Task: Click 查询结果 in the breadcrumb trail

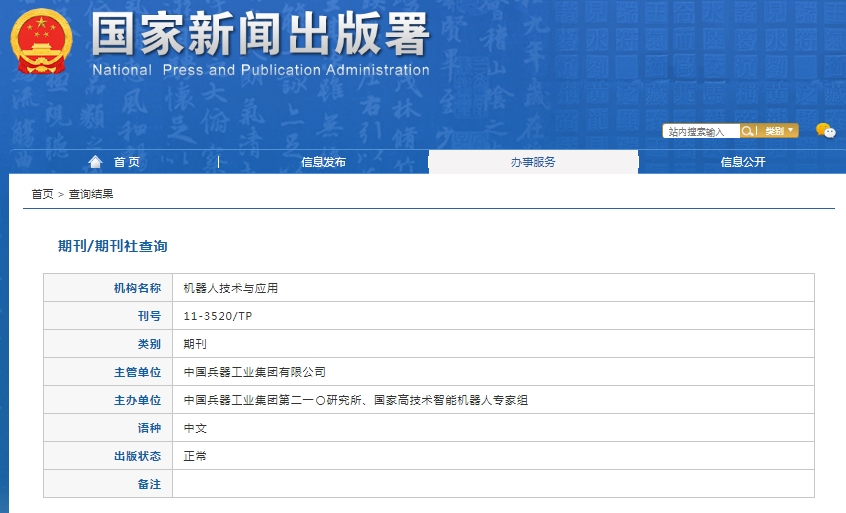Action: [91, 194]
